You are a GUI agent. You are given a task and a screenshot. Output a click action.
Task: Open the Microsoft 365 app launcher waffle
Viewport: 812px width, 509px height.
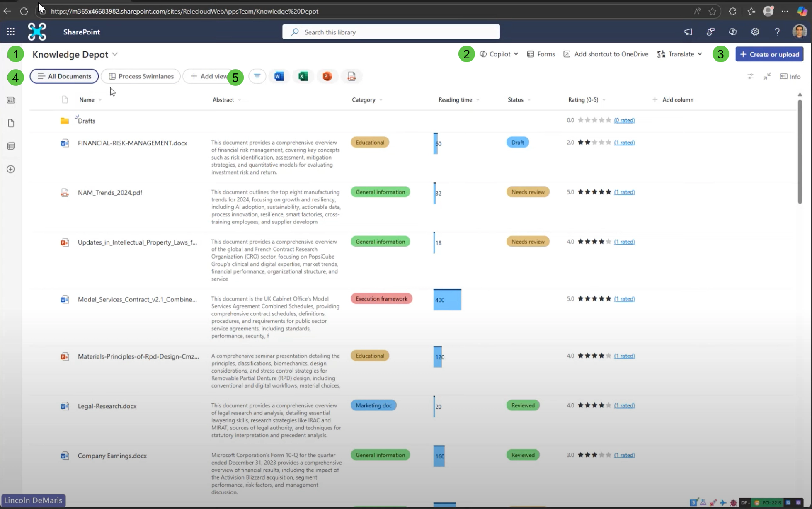(x=10, y=32)
